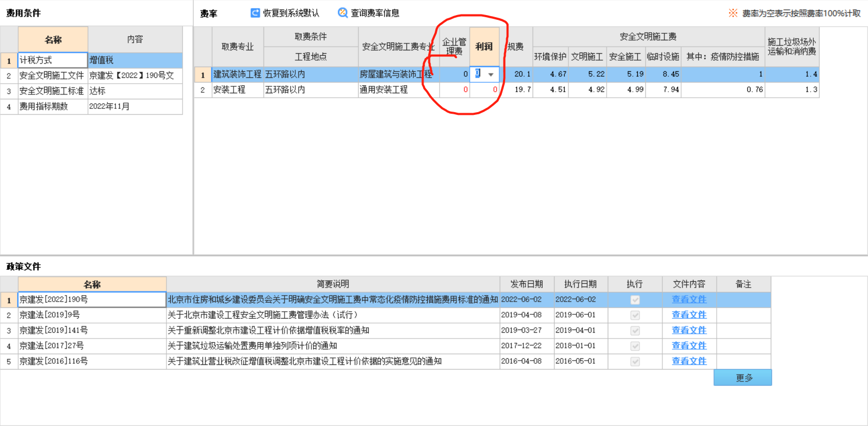The height and width of the screenshot is (426, 868).
Task: Click the 恢复到系统默认 label
Action: pos(291,13)
